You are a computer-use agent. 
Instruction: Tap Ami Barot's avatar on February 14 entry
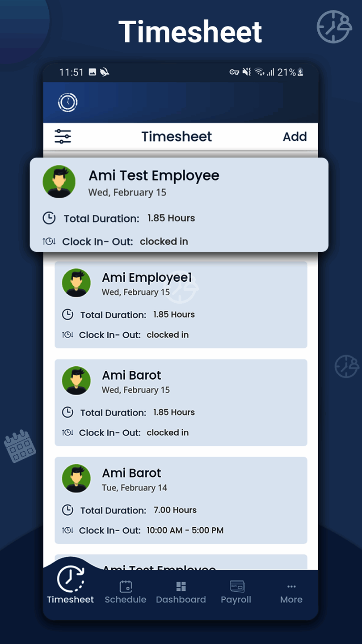pyautogui.click(x=76, y=479)
